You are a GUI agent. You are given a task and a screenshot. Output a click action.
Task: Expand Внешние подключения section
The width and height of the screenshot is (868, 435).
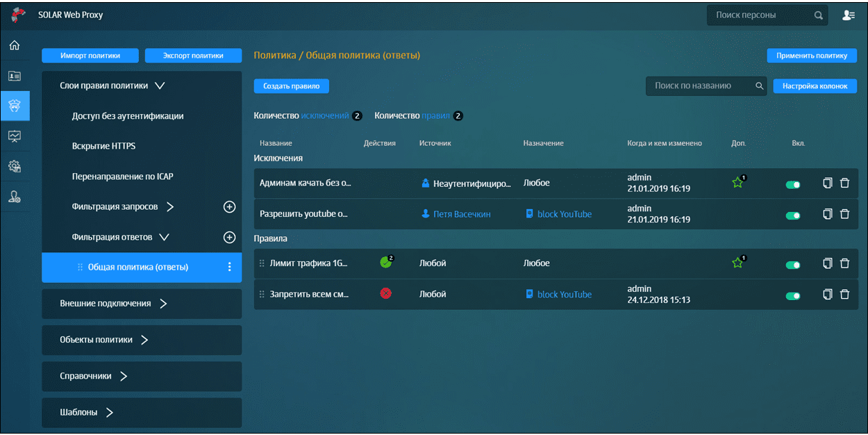(163, 304)
